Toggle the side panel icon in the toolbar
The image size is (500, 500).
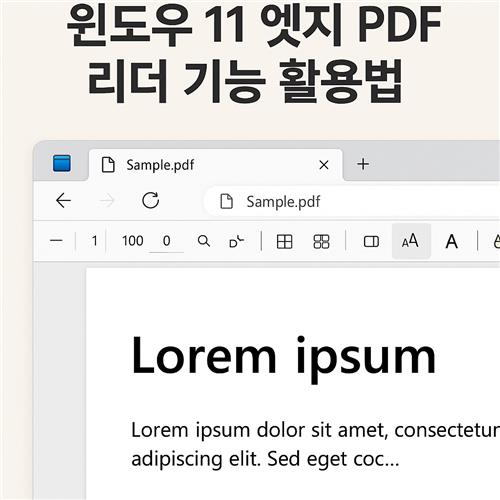point(371,242)
